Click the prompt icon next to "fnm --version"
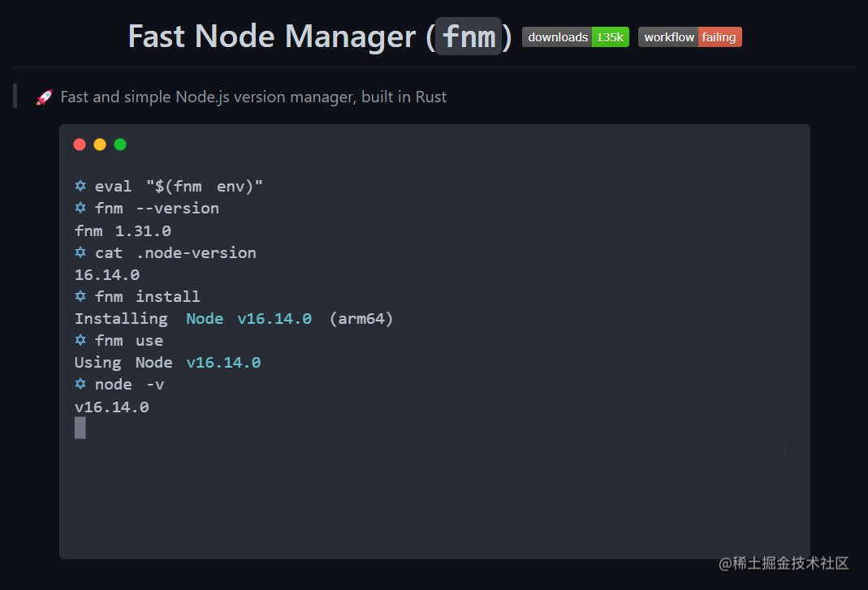Viewport: 868px width, 590px height. click(80, 208)
